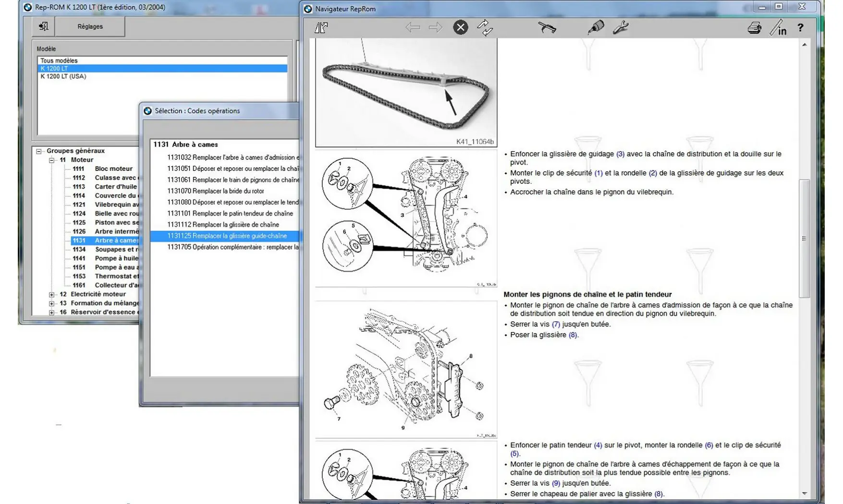
Task: Open operation 1131061 Remplacer le train de pignons
Action: coord(233,180)
